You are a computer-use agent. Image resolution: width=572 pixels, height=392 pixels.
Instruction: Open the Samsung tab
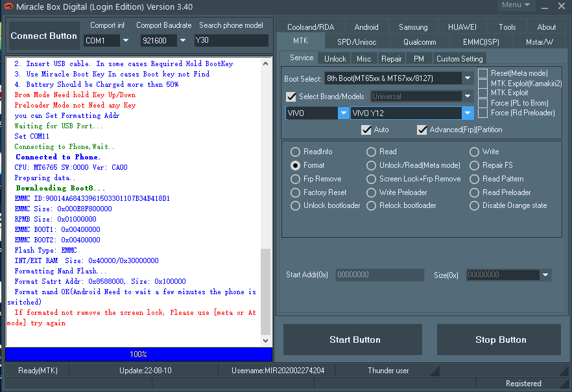[x=413, y=27]
